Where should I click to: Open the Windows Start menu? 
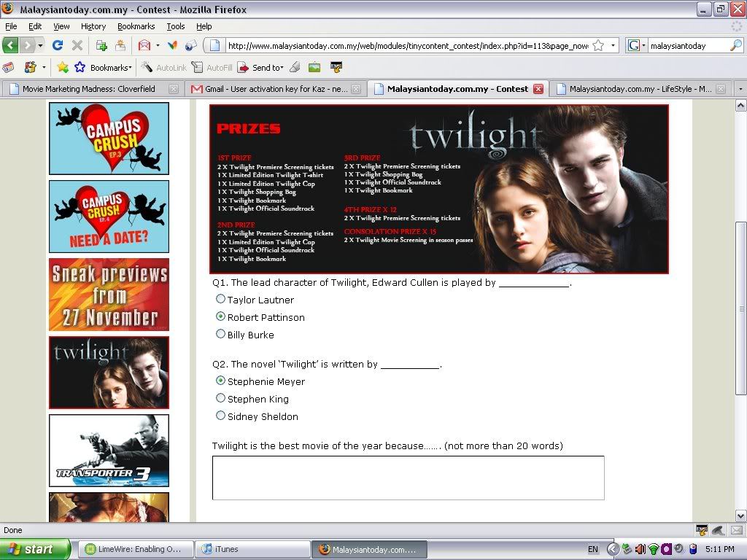(34, 549)
